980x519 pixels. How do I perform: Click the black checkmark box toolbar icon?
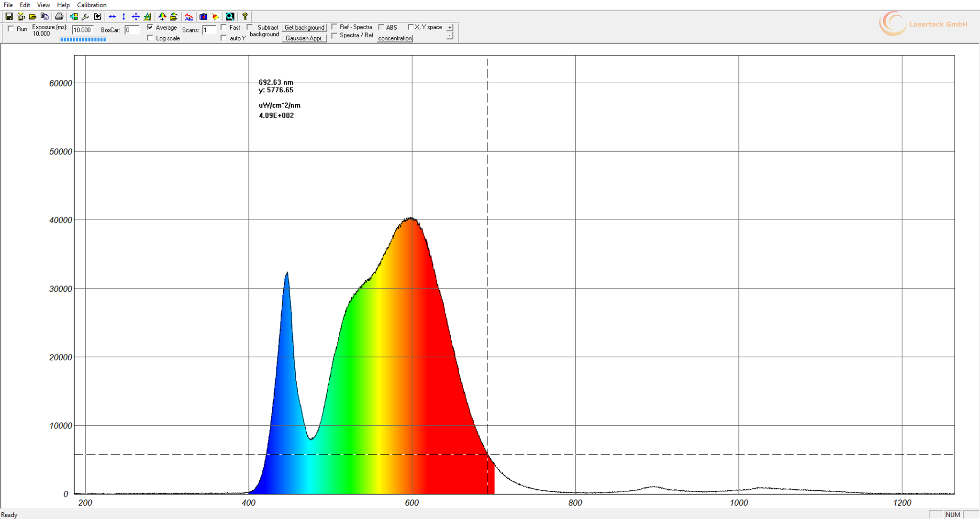point(98,17)
